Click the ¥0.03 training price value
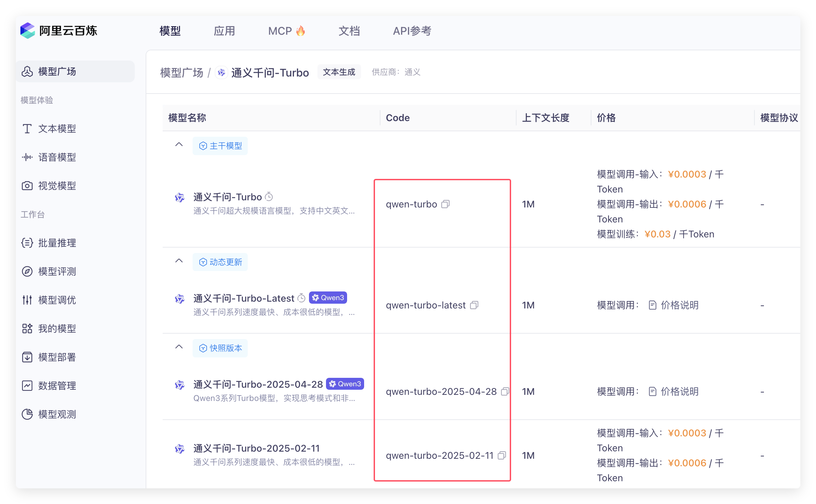Image resolution: width=816 pixels, height=504 pixels. point(657,234)
